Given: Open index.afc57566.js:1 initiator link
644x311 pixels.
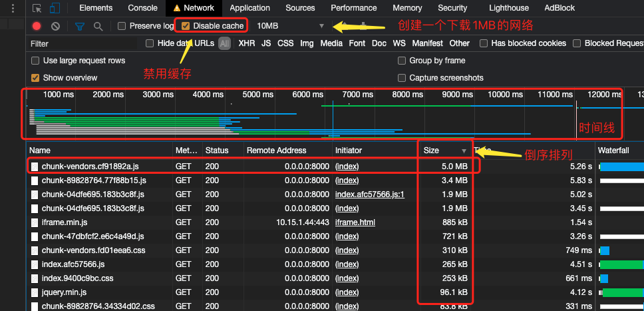Looking at the screenshot, I should pos(370,194).
